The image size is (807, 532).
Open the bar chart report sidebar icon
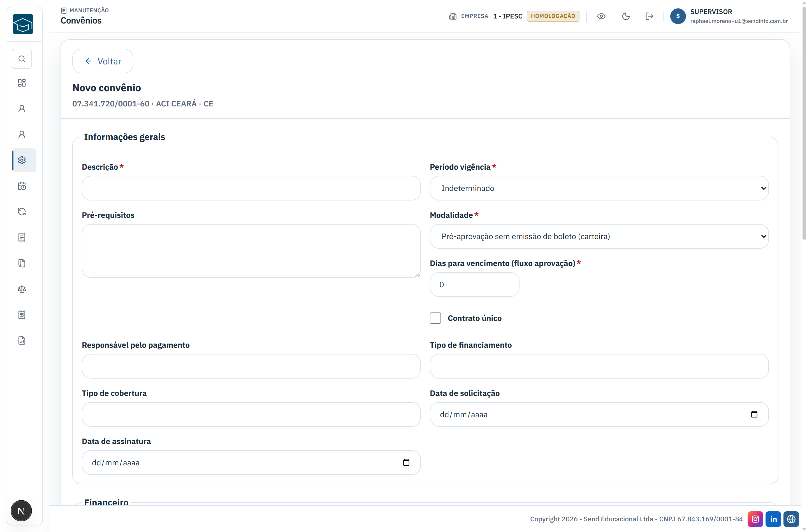[22, 341]
